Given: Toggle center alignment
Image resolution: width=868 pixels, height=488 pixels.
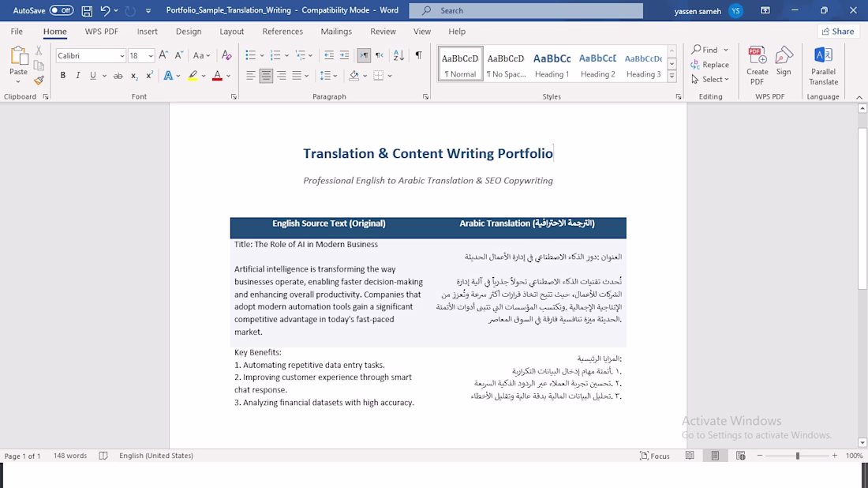Looking at the screenshot, I should pyautogui.click(x=266, y=75).
